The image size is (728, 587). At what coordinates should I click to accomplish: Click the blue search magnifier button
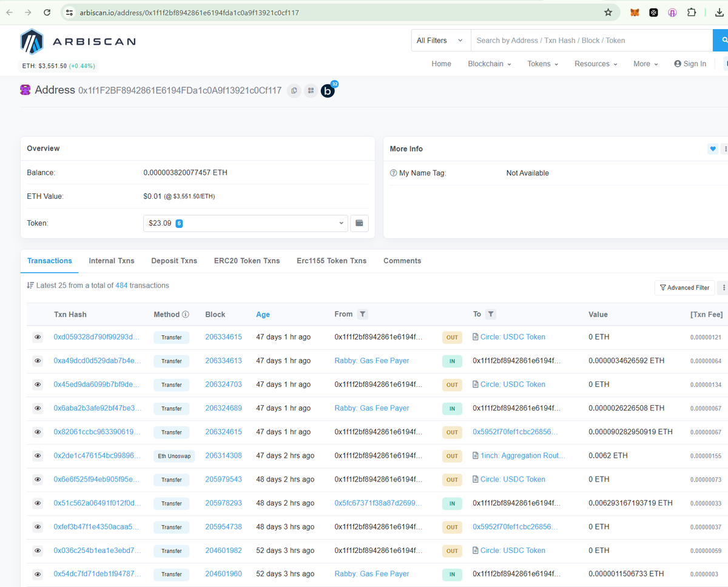pos(721,41)
